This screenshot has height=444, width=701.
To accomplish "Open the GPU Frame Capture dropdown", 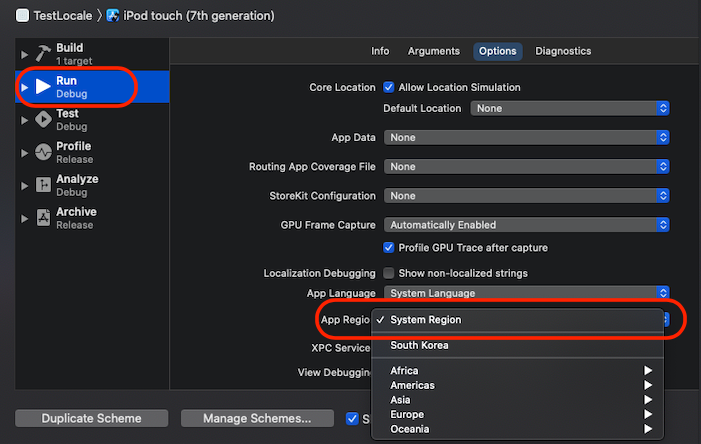I will pyautogui.click(x=526, y=224).
